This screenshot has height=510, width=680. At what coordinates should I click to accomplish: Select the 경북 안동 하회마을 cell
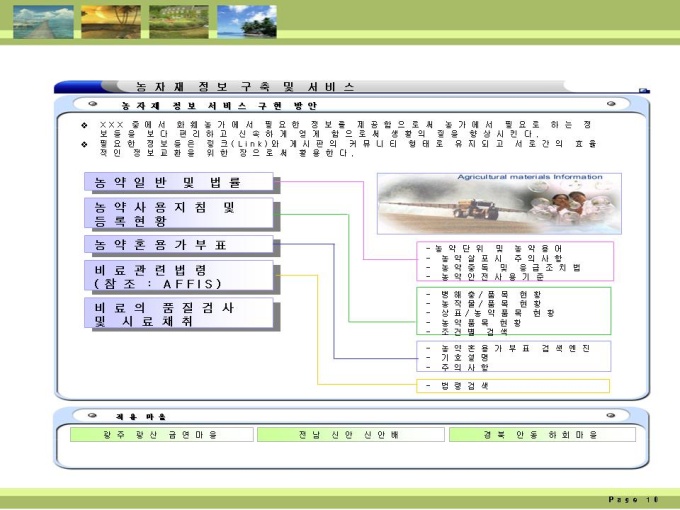(x=543, y=435)
